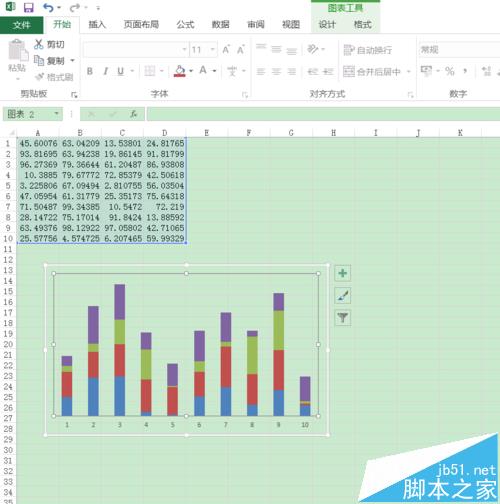Open the number format dropdown (常规)
The image size is (500, 504).
pos(459,50)
